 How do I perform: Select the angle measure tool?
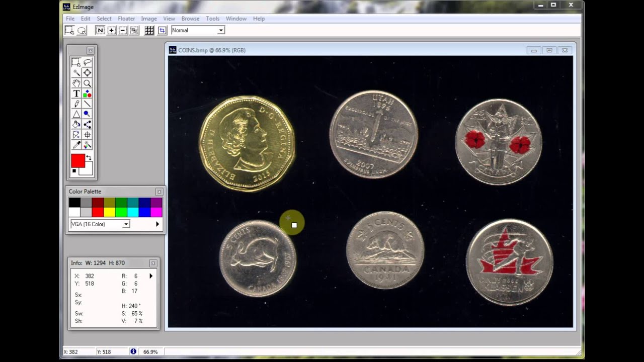(76, 135)
